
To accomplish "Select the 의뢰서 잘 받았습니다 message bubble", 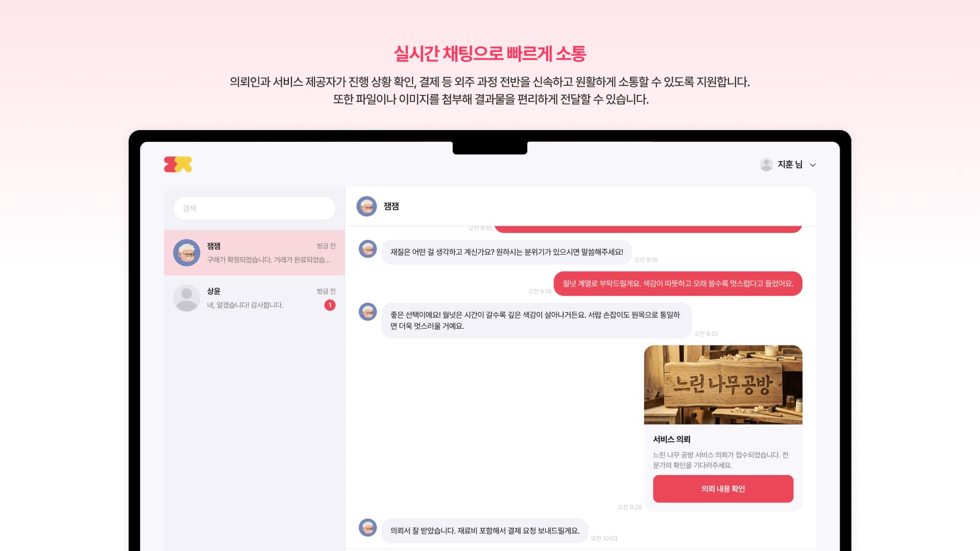I will point(485,531).
